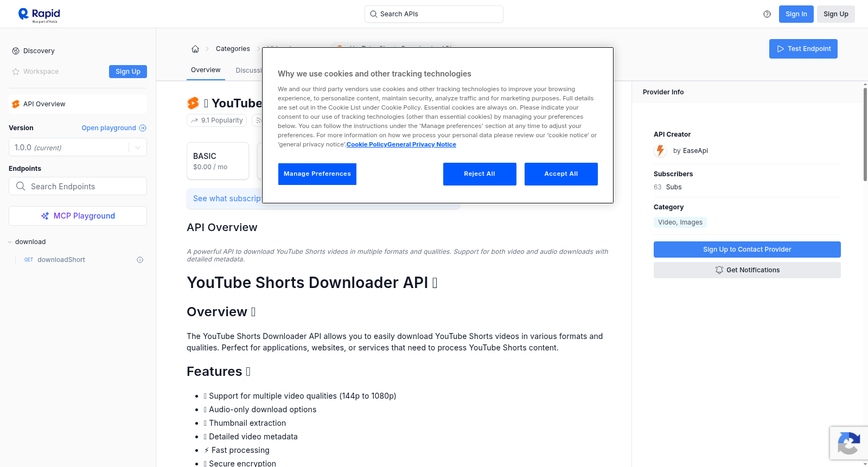Reject All cookies

480,174
